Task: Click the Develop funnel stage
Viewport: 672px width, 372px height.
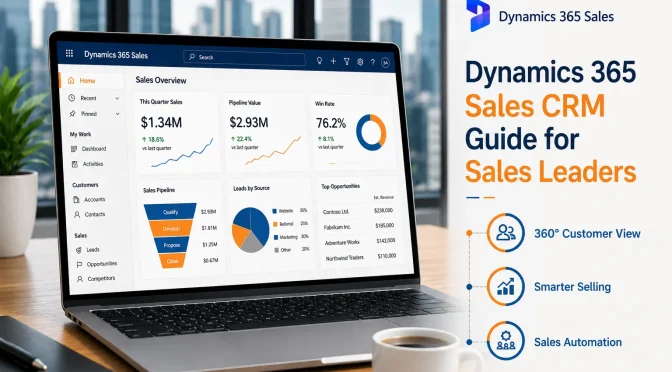Action: (171, 228)
